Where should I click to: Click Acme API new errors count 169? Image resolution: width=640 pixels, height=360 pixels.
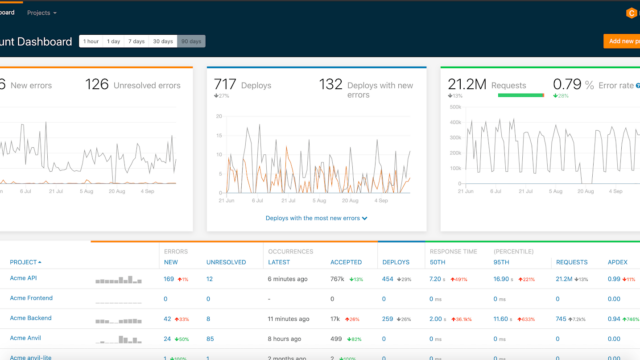click(169, 279)
